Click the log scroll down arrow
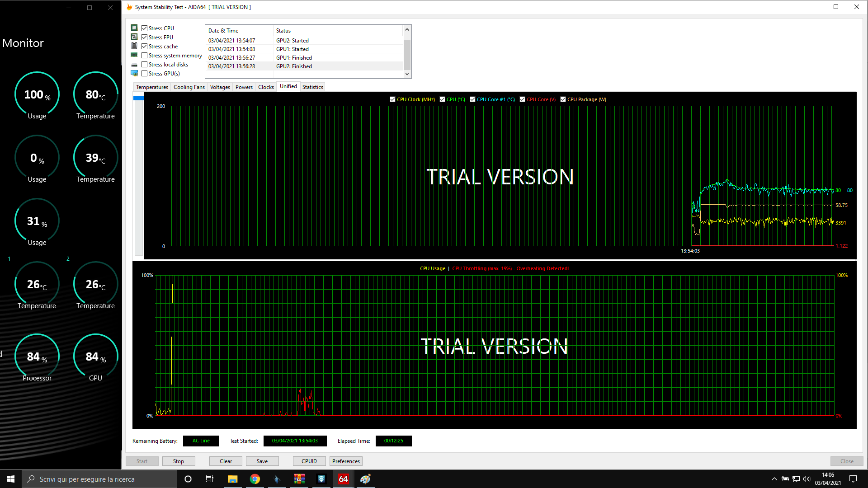 pos(407,74)
